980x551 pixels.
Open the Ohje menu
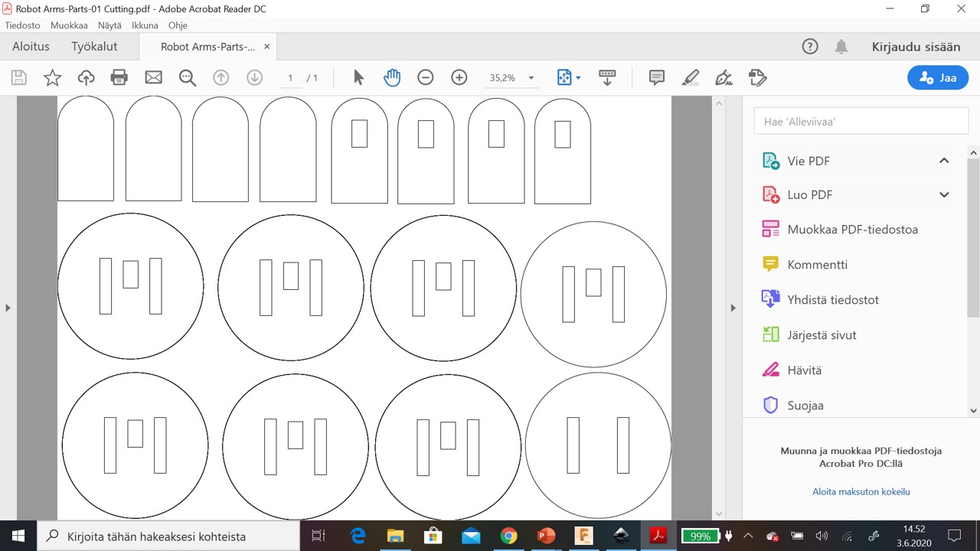pos(178,25)
